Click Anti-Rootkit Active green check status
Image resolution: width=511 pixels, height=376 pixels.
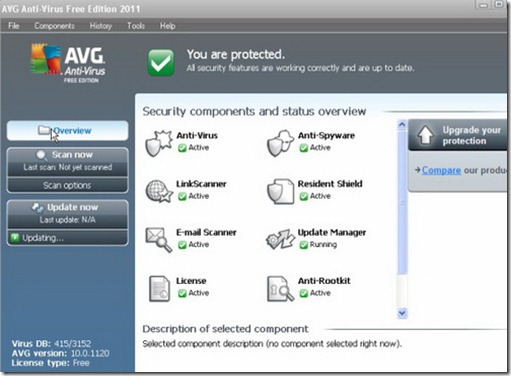tap(303, 293)
